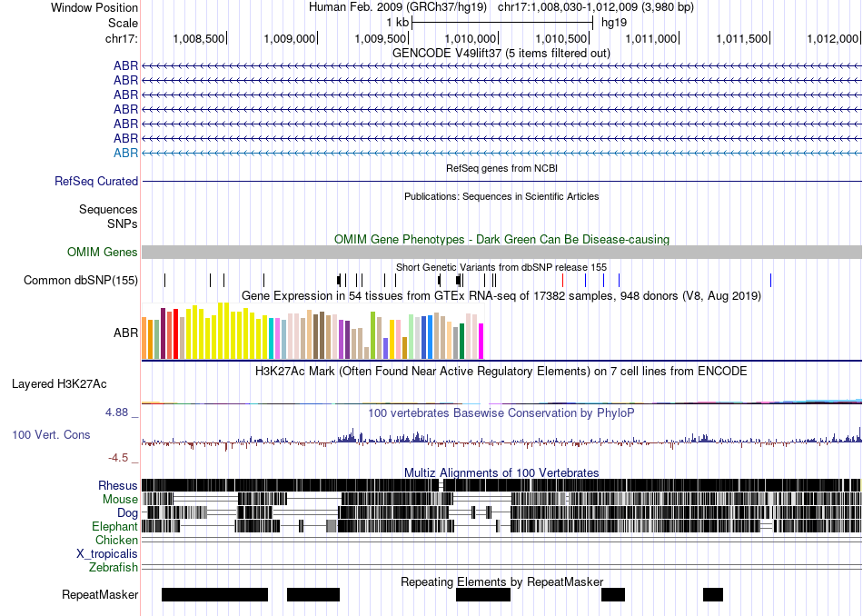
Task: Open the RefSeq Curated track label
Action: [x=96, y=181]
